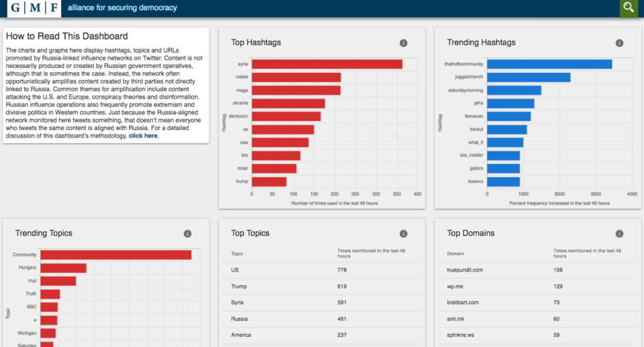The image size is (644, 347).
Task: Select the Trump row in Top Topics
Action: click(322, 286)
